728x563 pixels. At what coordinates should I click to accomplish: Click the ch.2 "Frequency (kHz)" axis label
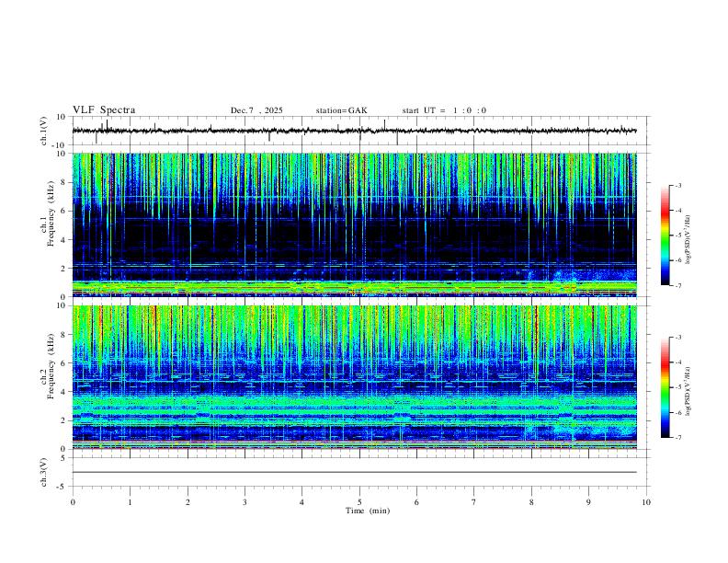pyautogui.click(x=51, y=366)
